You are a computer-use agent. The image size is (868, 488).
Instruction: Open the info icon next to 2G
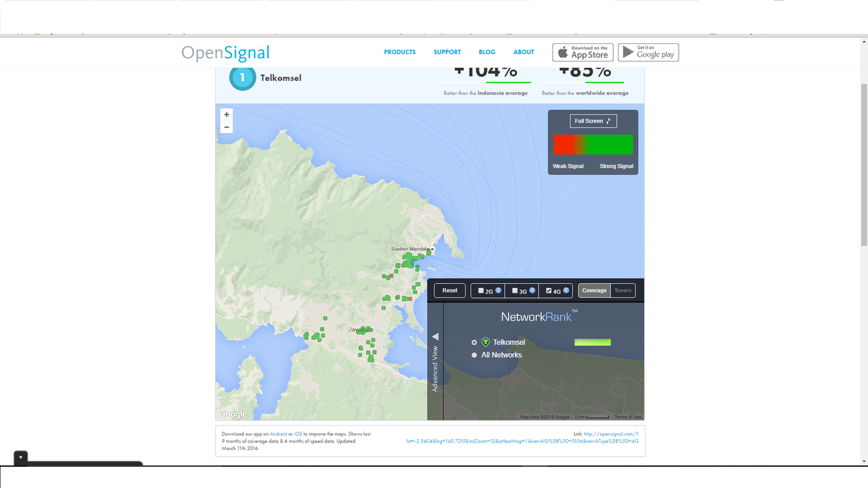(498, 291)
